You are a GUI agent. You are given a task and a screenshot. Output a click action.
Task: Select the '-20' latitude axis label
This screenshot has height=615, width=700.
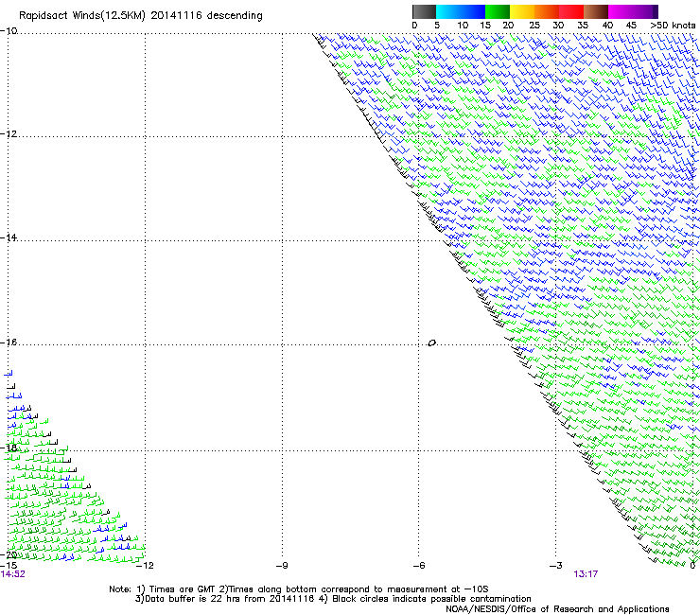[9, 554]
